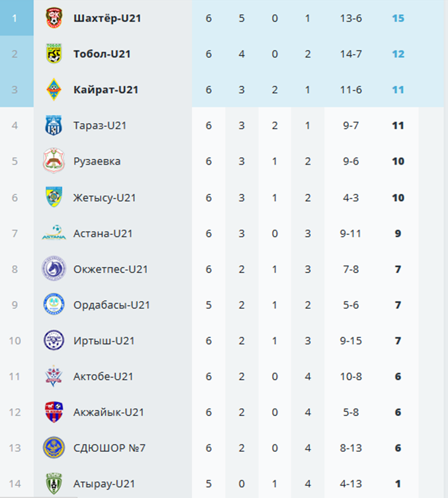Image resolution: width=448 pixels, height=498 pixels.
Task: Click the Рузаевка club crest
Action: (54, 161)
